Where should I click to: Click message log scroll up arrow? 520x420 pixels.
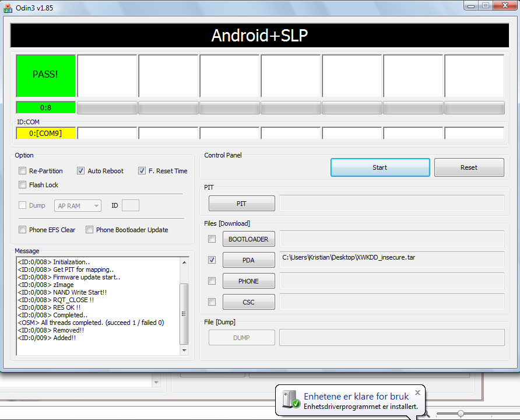pyautogui.click(x=184, y=262)
